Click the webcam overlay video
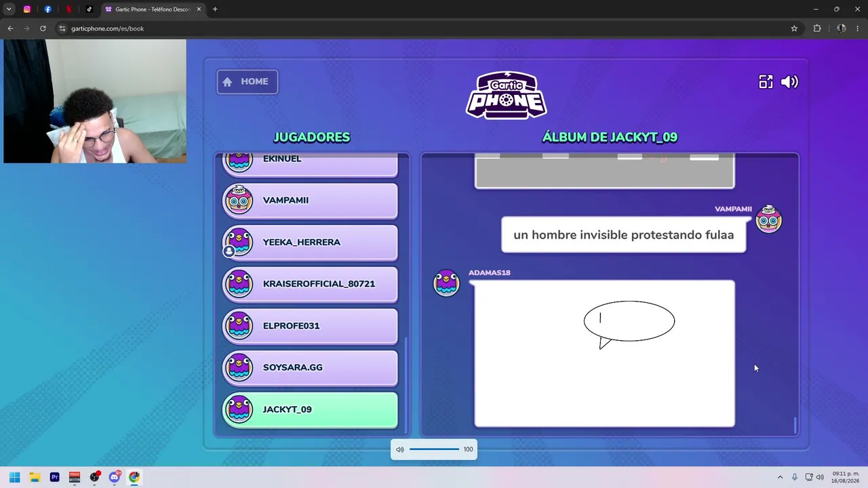 click(95, 101)
